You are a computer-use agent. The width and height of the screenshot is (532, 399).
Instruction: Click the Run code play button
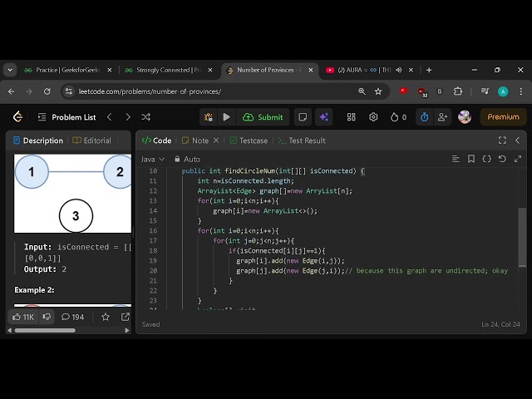pos(226,117)
